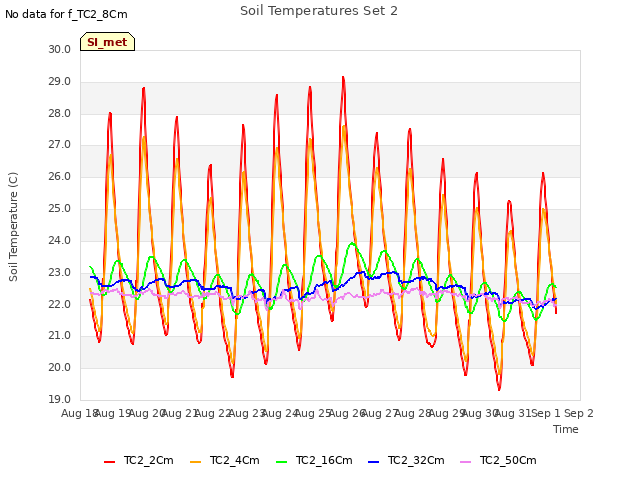Click the TC2_32Cm legend entry
This screenshot has width=640, height=480.
(x=406, y=460)
